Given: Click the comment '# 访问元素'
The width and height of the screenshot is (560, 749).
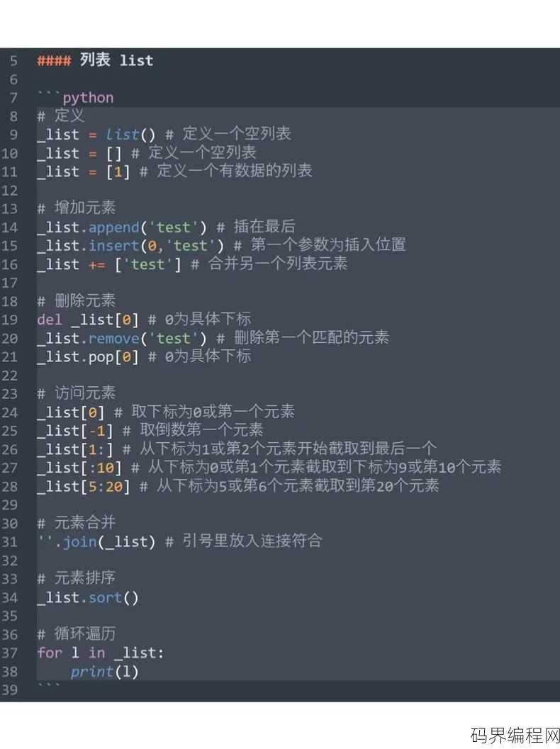Looking at the screenshot, I should tap(77, 393).
